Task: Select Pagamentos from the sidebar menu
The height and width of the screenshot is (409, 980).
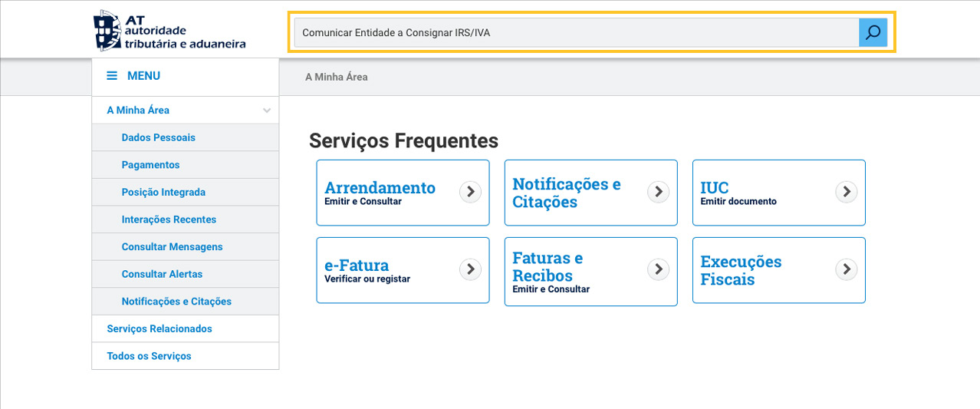Action: (x=150, y=165)
